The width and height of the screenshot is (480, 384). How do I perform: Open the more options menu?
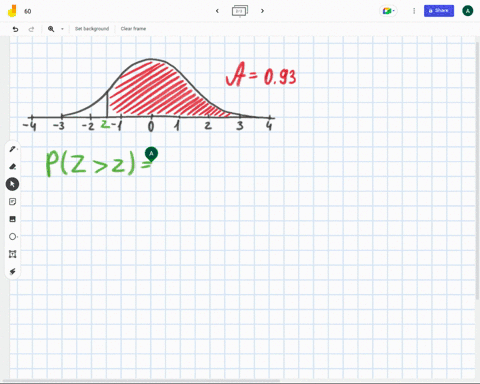[x=414, y=11]
